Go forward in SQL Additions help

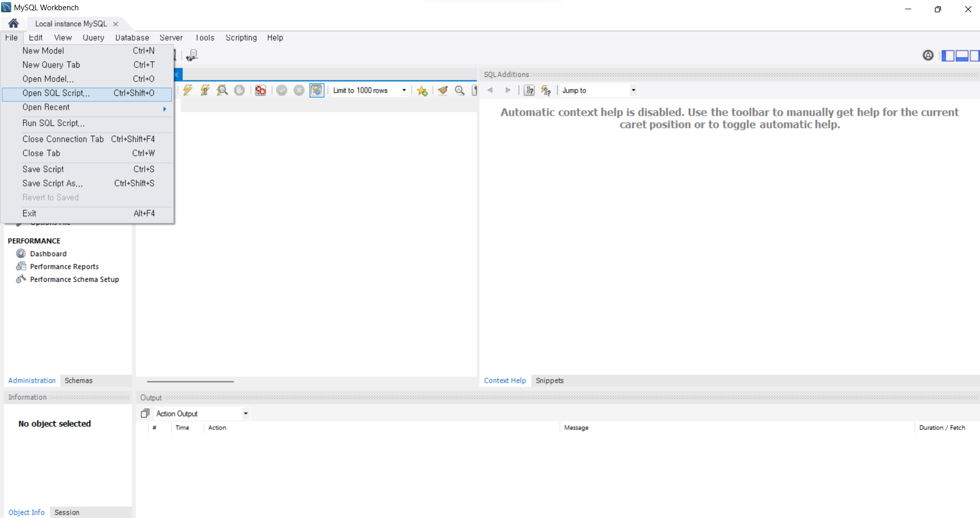click(x=508, y=90)
